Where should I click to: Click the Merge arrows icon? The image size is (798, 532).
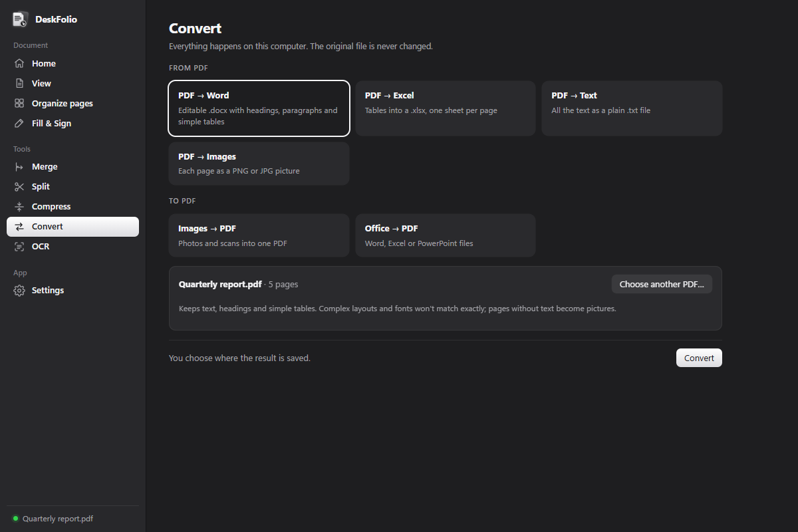[x=19, y=167]
